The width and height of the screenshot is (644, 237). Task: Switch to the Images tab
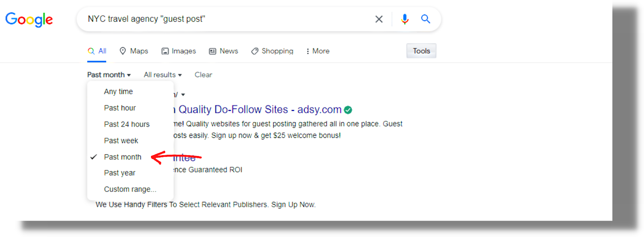pos(179,51)
